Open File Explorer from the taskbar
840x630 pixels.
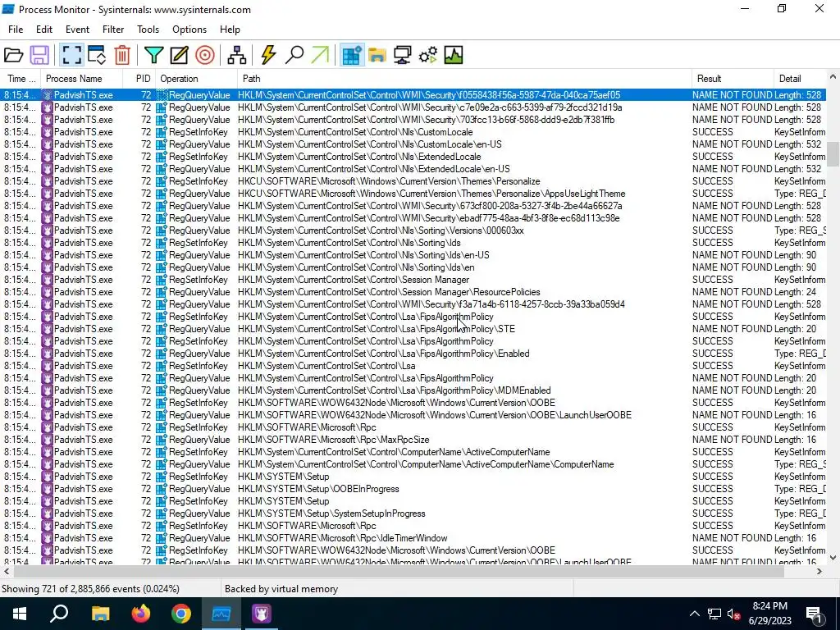coord(100,614)
